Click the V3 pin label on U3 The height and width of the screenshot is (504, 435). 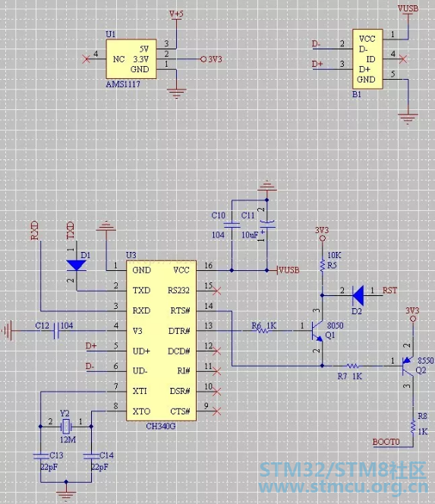click(x=137, y=331)
